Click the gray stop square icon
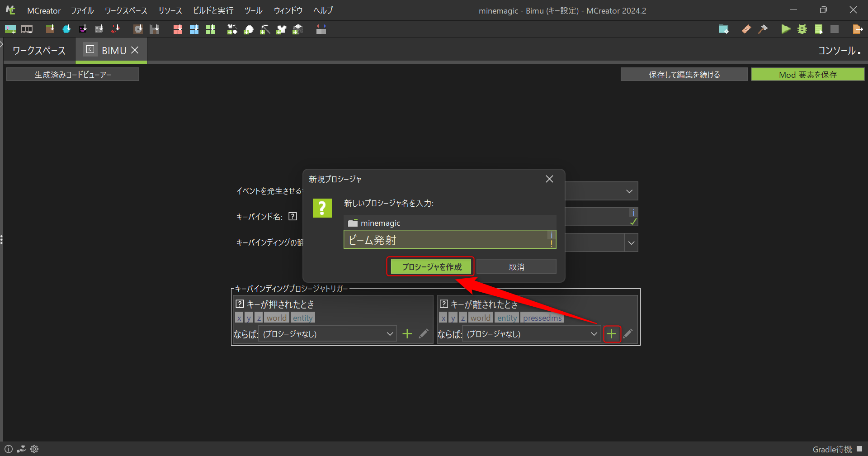The width and height of the screenshot is (868, 456). click(835, 29)
